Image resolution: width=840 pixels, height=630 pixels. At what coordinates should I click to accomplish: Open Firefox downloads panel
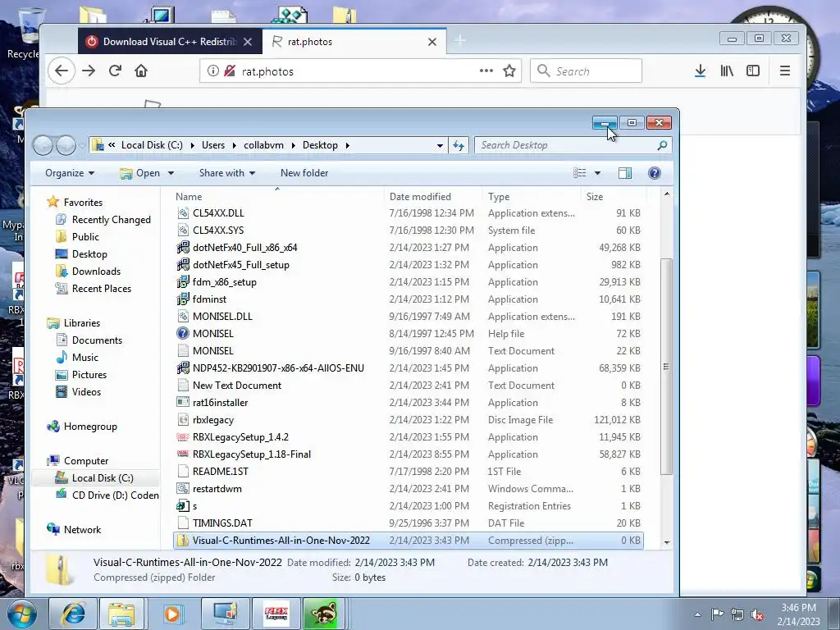pyautogui.click(x=700, y=71)
